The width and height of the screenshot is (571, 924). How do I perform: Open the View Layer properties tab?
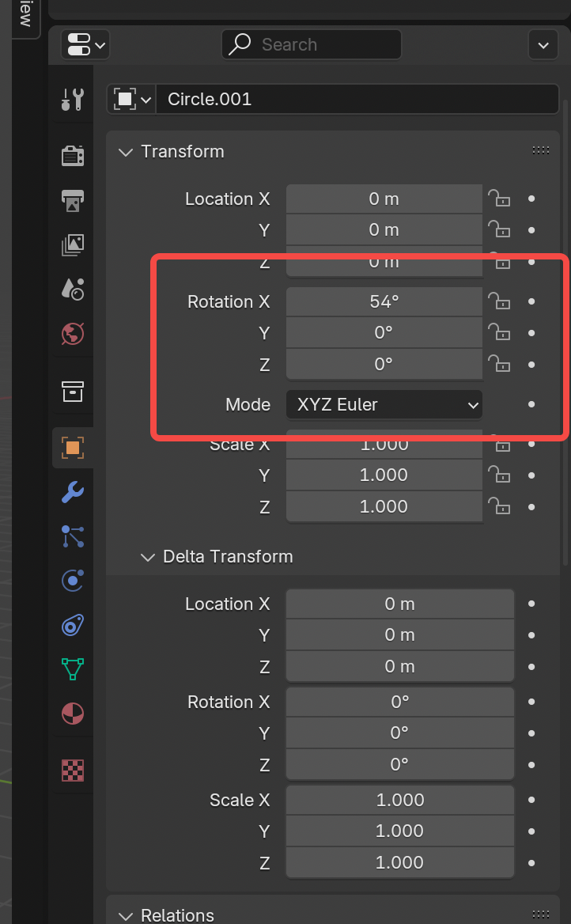pos(73,244)
